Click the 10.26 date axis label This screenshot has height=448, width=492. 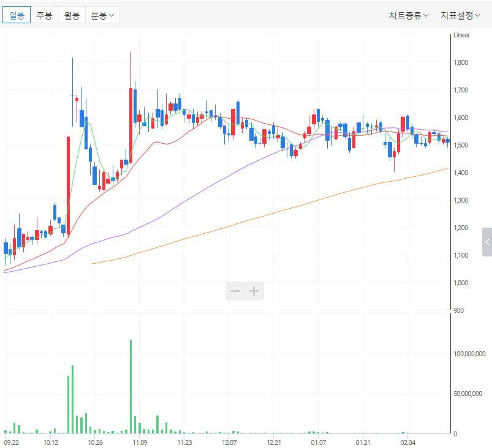95,442
